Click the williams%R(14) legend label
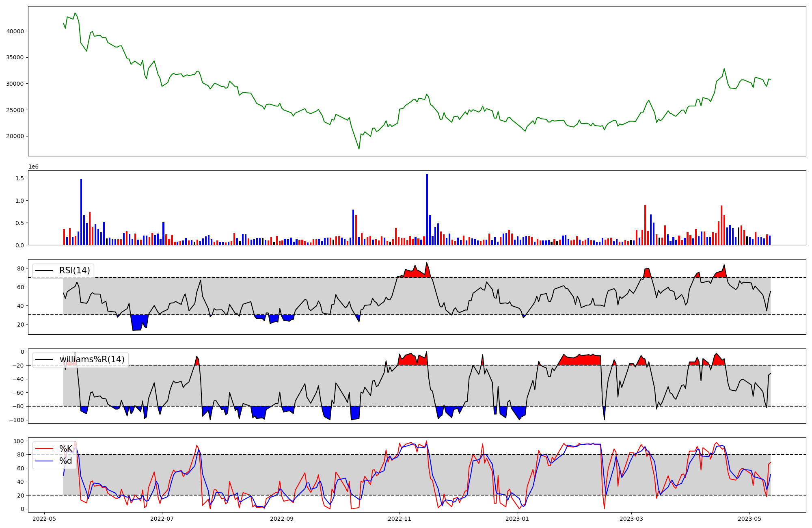Screen dimensions: 812x528 [92, 359]
